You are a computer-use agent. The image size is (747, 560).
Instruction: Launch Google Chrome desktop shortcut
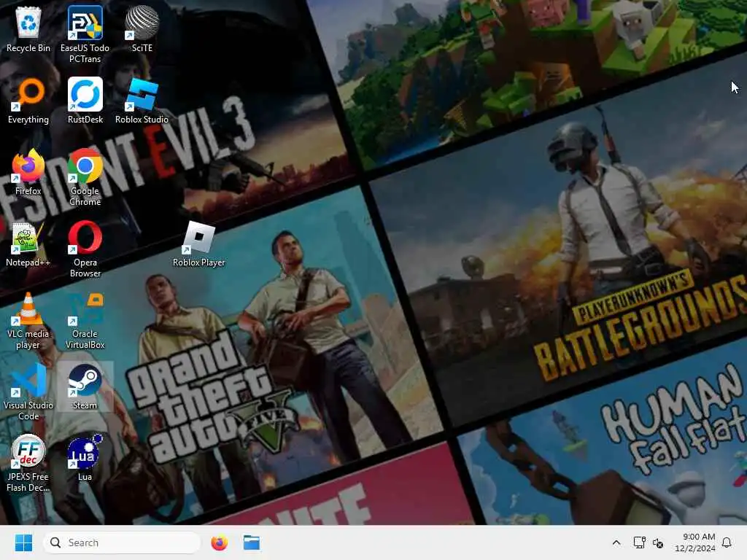click(x=85, y=177)
